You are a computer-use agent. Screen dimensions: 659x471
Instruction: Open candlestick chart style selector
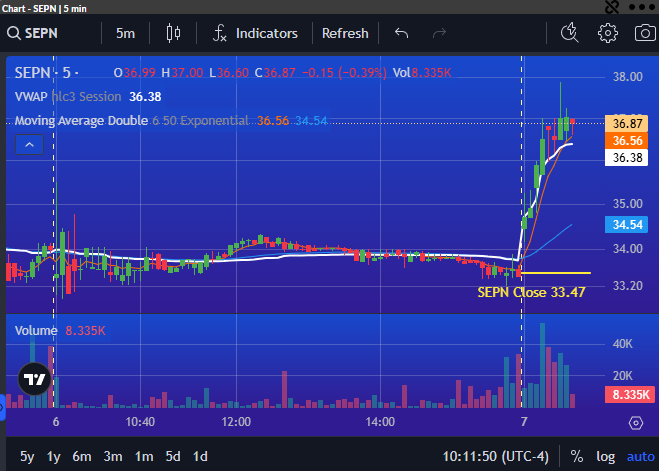[173, 33]
